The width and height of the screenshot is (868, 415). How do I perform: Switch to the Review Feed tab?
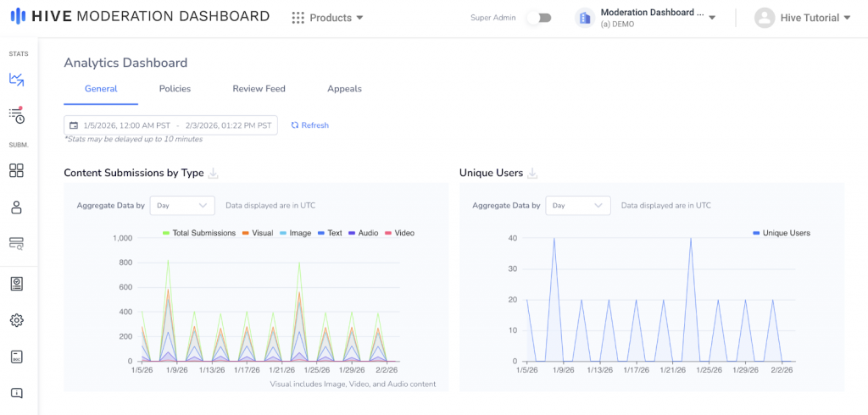(x=259, y=89)
